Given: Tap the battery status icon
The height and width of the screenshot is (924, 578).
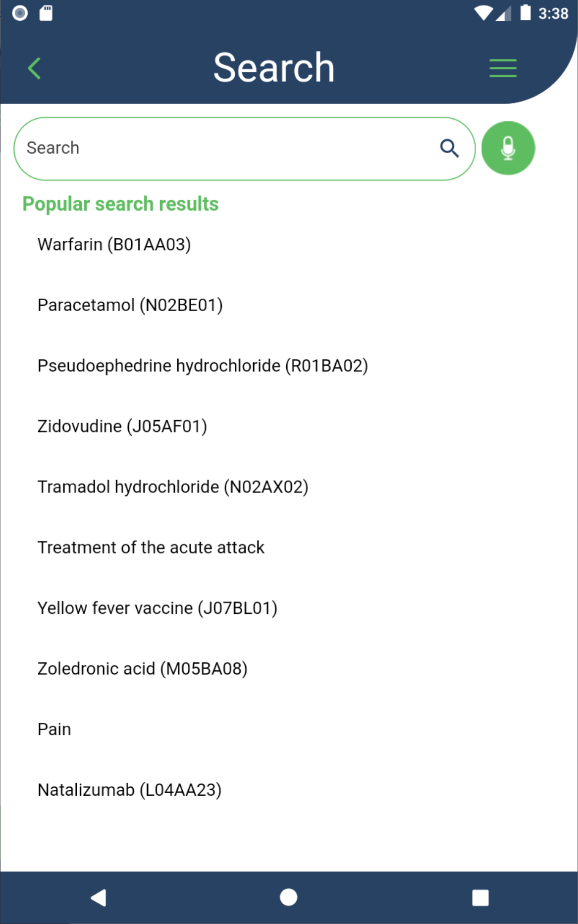Looking at the screenshot, I should pos(525,13).
